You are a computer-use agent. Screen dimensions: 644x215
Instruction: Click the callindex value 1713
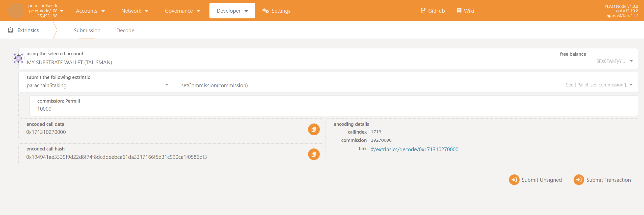pyautogui.click(x=376, y=132)
